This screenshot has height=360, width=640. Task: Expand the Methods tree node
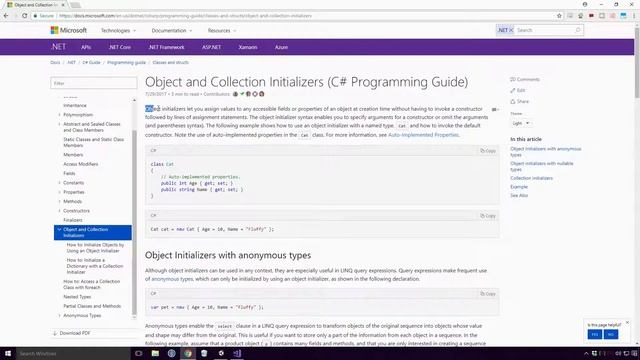pyautogui.click(x=60, y=202)
